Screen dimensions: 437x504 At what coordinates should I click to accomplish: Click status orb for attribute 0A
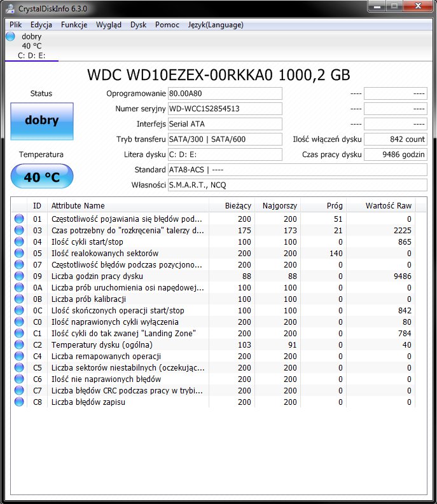tap(19, 287)
